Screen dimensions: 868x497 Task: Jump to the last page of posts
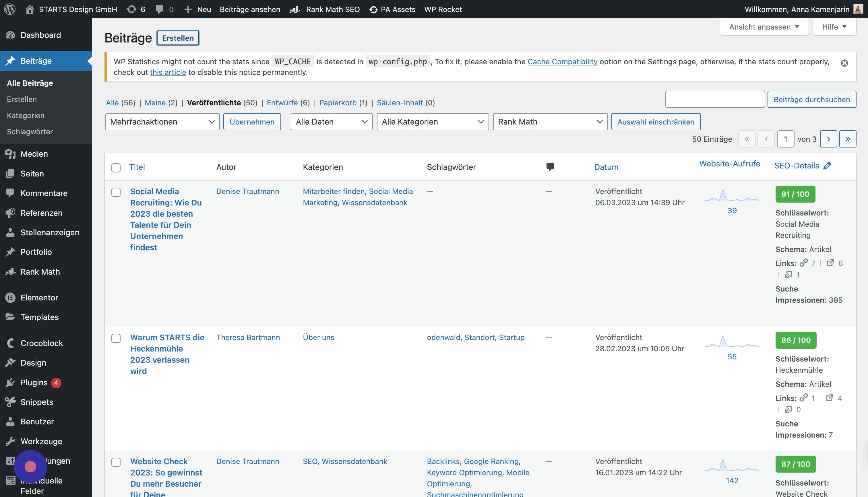(x=848, y=139)
